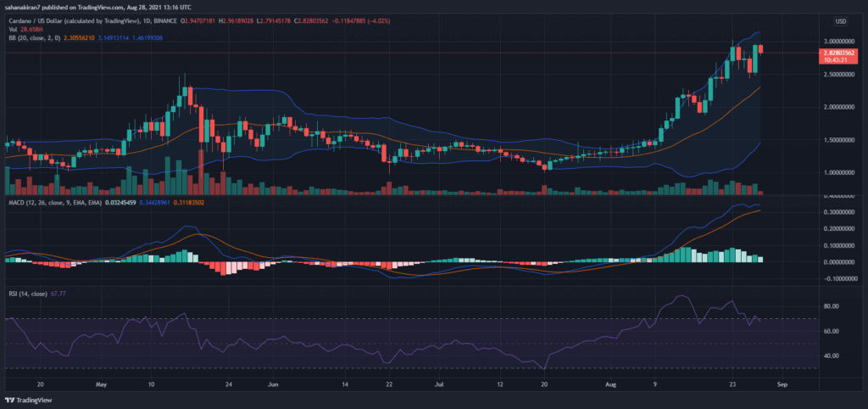
Task: Click the 14 date label on time axis
Action: pos(345,384)
